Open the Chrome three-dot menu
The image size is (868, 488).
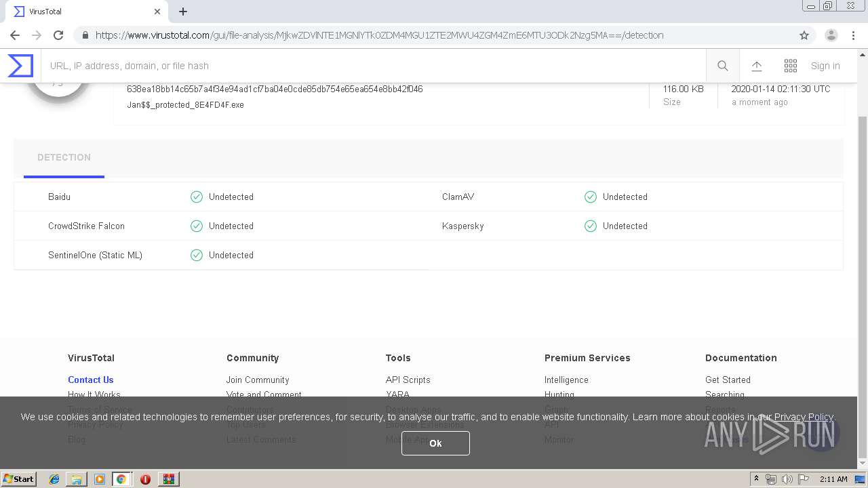click(853, 35)
